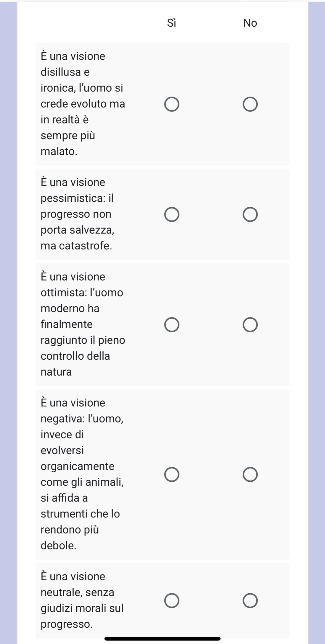325x644 pixels.
Task: Select No for 'visione disillusa e ironica'
Action: pos(250,104)
